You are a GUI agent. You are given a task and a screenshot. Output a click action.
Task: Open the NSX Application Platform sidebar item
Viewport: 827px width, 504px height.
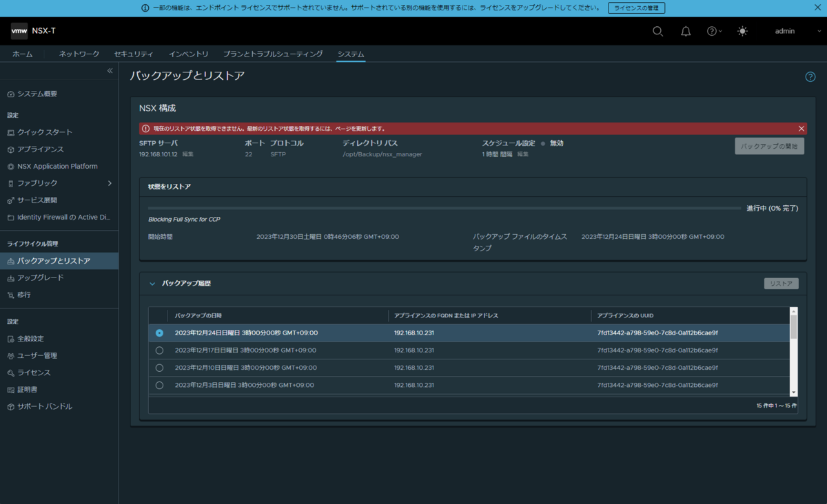pos(57,166)
